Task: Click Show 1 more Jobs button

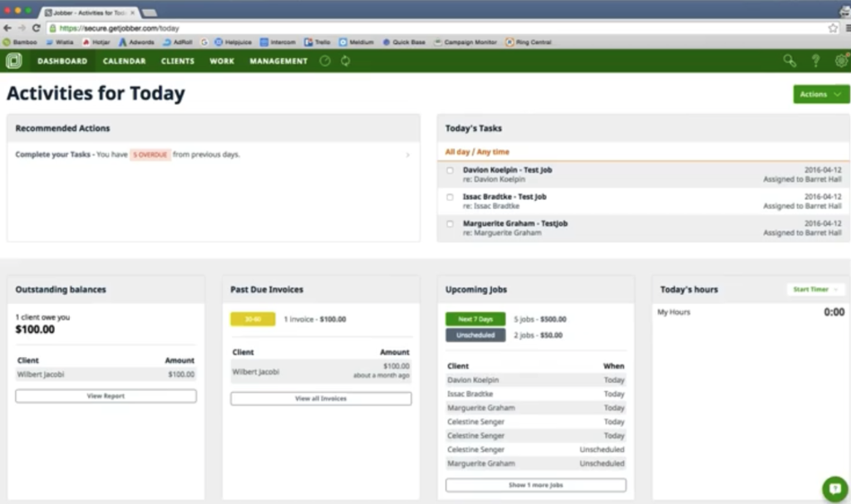Action: 536,485
